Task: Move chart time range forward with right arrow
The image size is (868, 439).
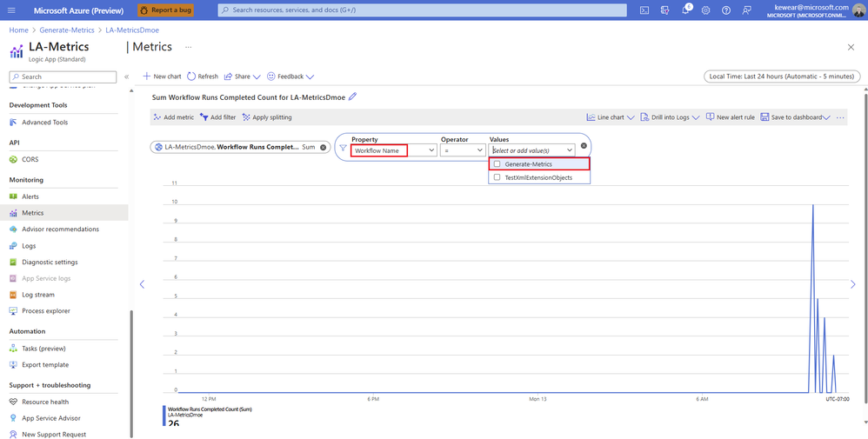Action: coord(852,284)
